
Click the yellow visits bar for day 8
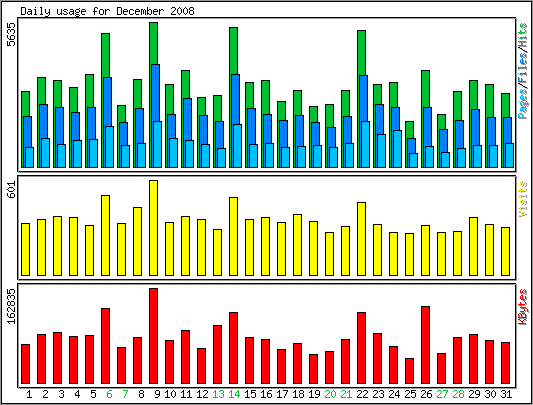coord(137,241)
